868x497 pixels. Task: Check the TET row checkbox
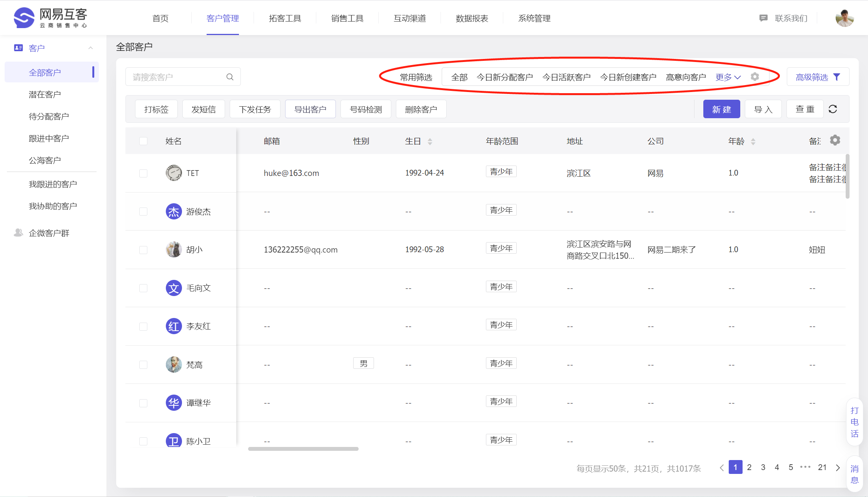tap(143, 173)
